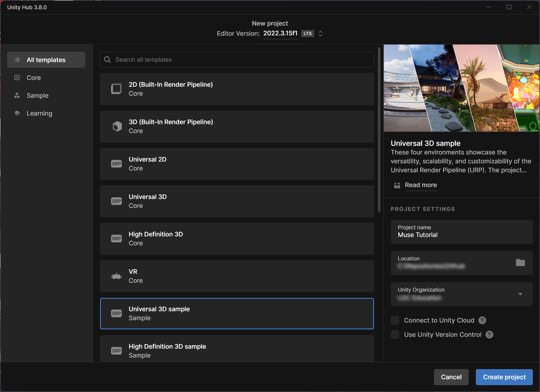Screen dimensions: 540x392
Task: Open the location folder browse icon
Action: click(x=520, y=263)
